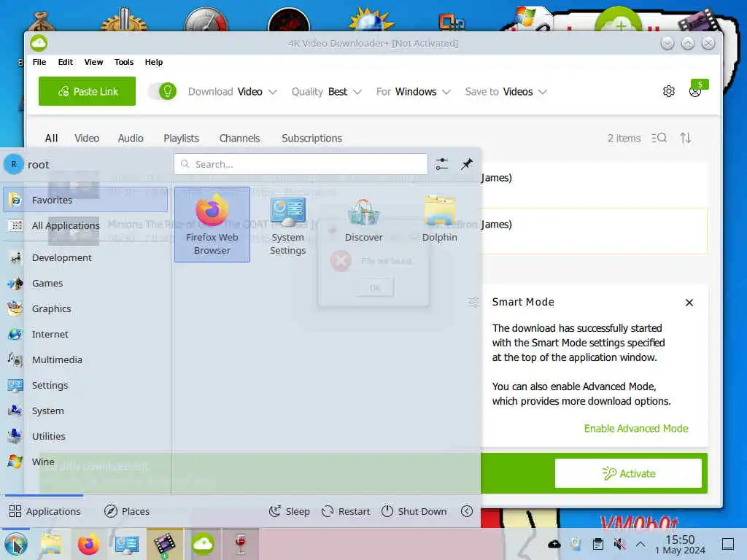Click the film clapper taskbar icon
The width and height of the screenshot is (747, 560).
[164, 544]
